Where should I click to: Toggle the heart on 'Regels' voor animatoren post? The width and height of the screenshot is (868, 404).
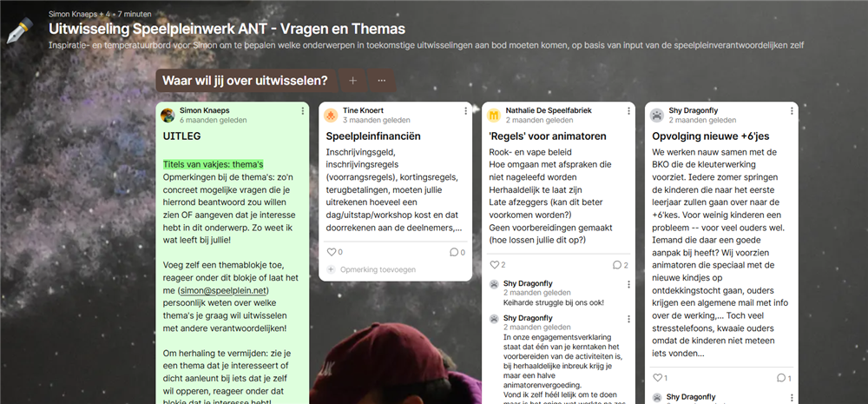pyautogui.click(x=494, y=264)
